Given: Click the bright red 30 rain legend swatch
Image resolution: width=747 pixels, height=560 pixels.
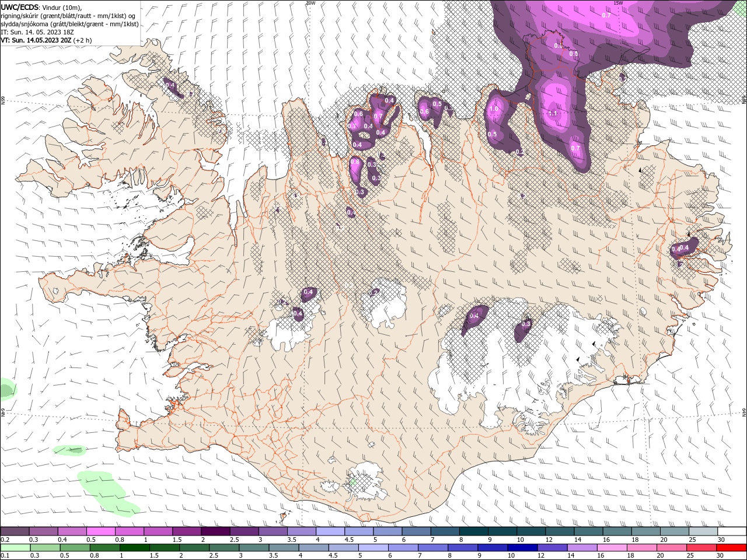Looking at the screenshot, I should (x=731, y=547).
